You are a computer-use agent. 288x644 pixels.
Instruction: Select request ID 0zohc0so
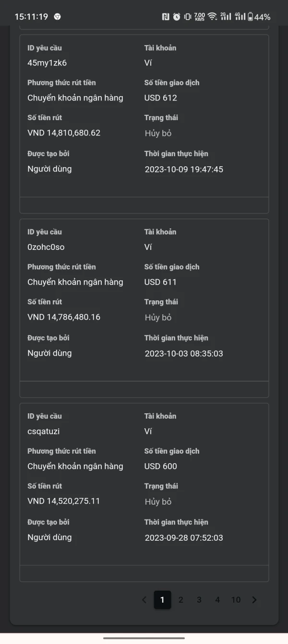(x=46, y=247)
